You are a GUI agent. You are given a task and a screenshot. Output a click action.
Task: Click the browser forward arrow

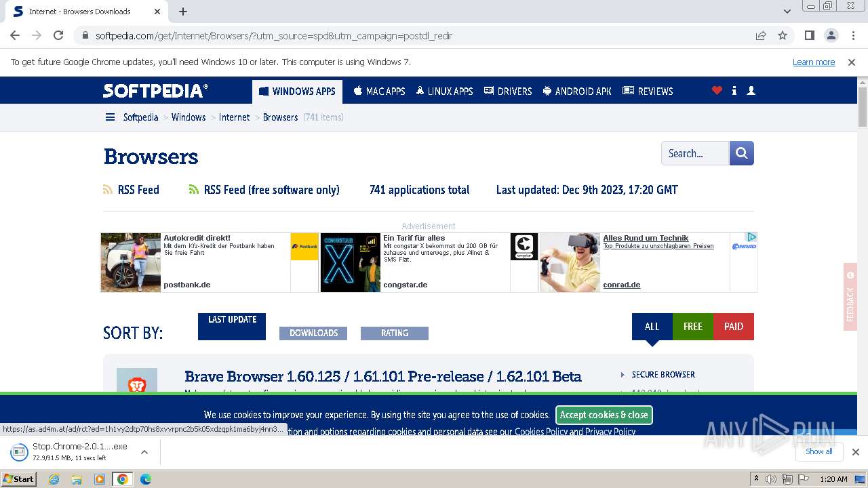37,35
